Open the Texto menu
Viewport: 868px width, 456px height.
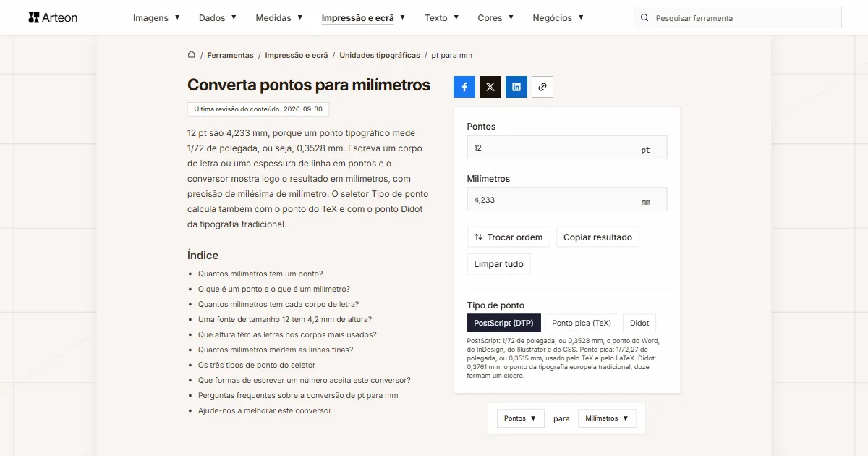coord(441,18)
